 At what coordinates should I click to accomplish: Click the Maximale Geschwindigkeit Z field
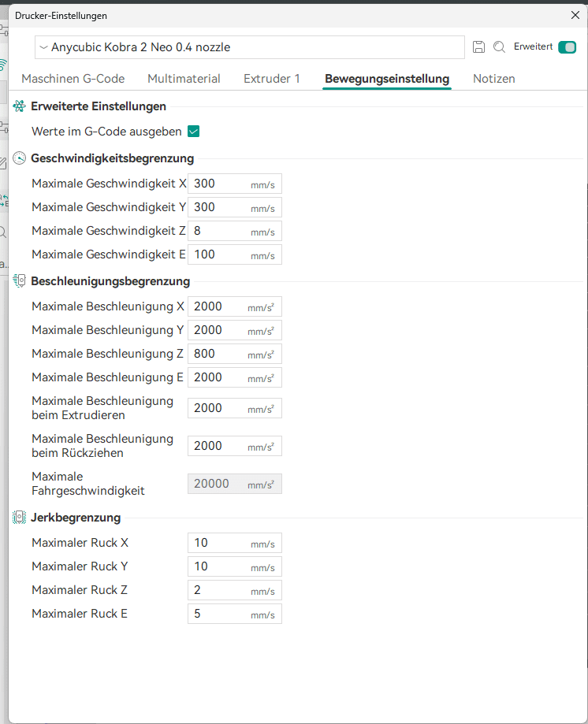click(218, 232)
